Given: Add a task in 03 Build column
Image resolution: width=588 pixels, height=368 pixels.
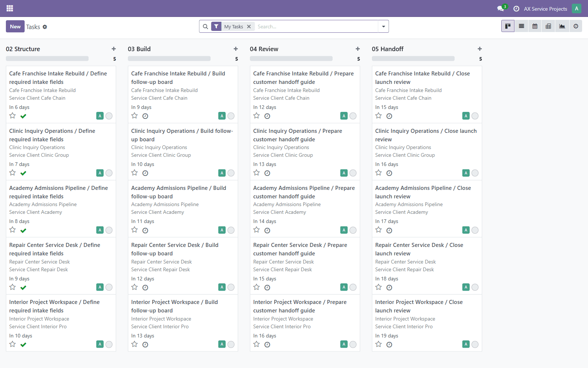Looking at the screenshot, I should tap(236, 49).
